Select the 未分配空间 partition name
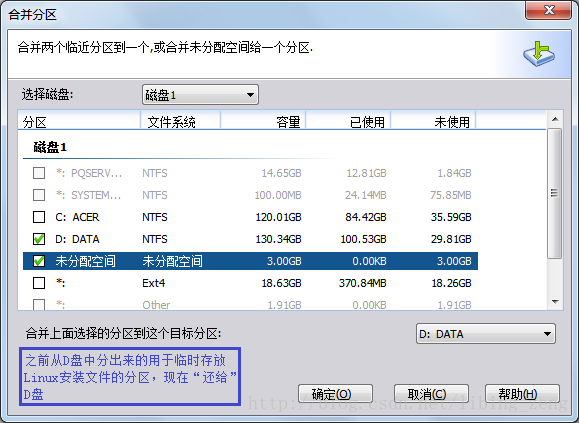Screen dimensions: 579x423 tap(85, 261)
